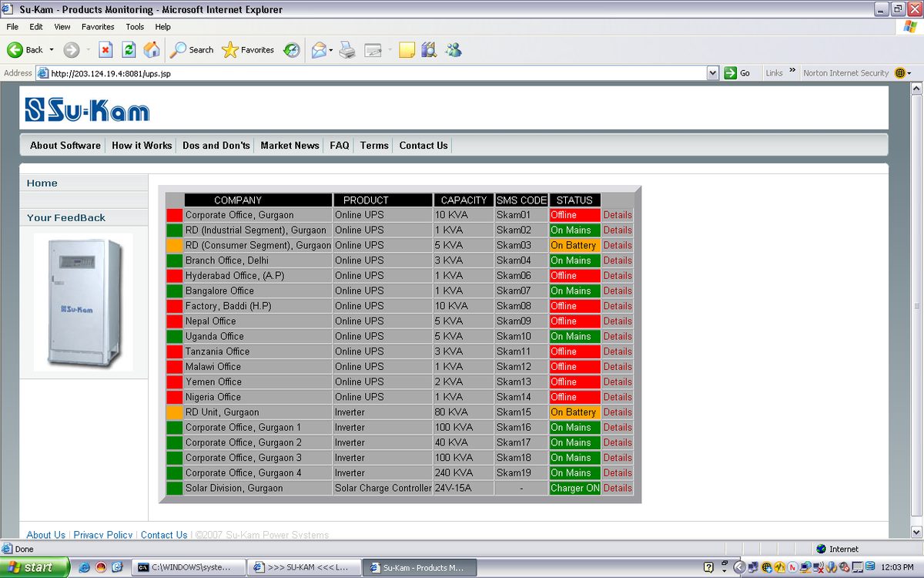Open the Dos and Don'ts nav tab
This screenshot has width=924, height=578.
coord(216,145)
